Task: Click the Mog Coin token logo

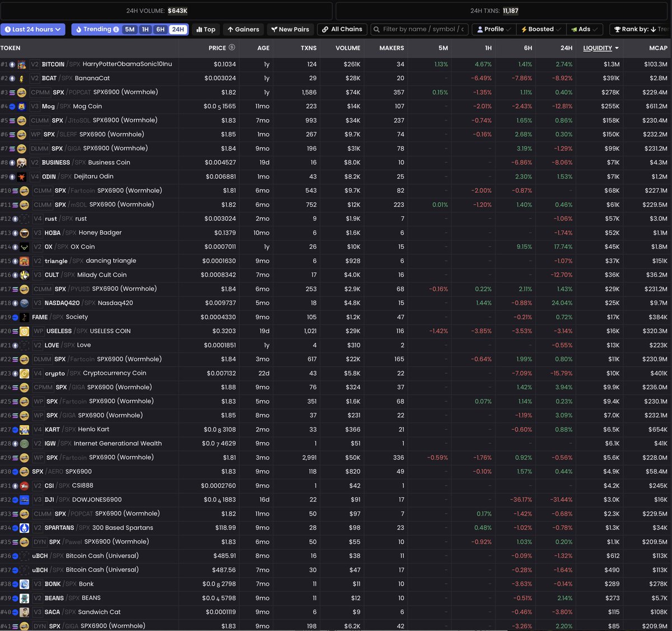Action: (x=22, y=106)
